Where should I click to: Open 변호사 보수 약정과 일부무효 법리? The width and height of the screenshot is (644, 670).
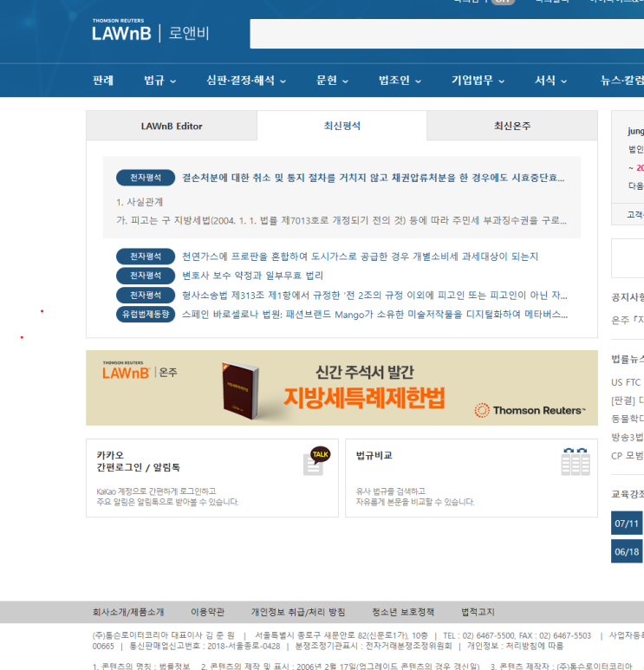252,276
